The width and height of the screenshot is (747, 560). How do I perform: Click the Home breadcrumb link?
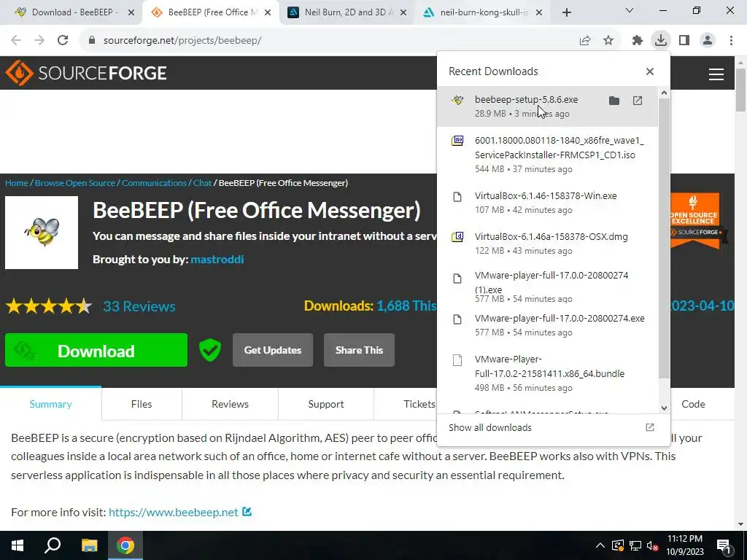click(x=17, y=183)
